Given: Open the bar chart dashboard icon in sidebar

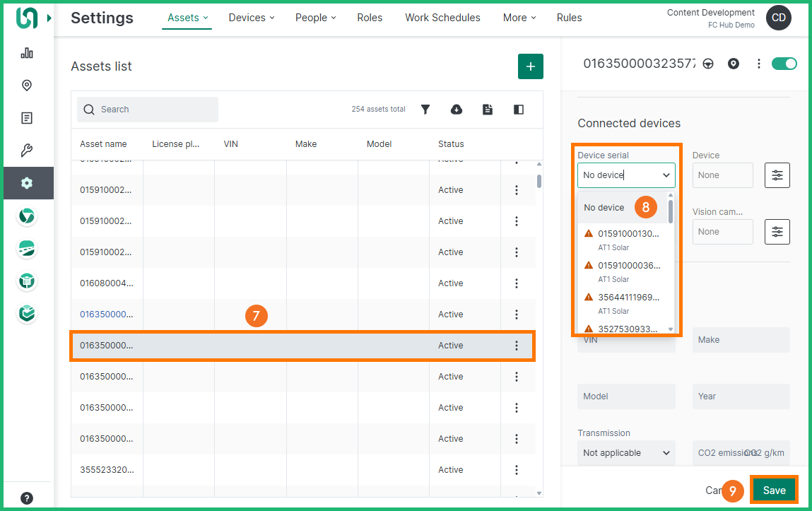Looking at the screenshot, I should click(x=27, y=53).
